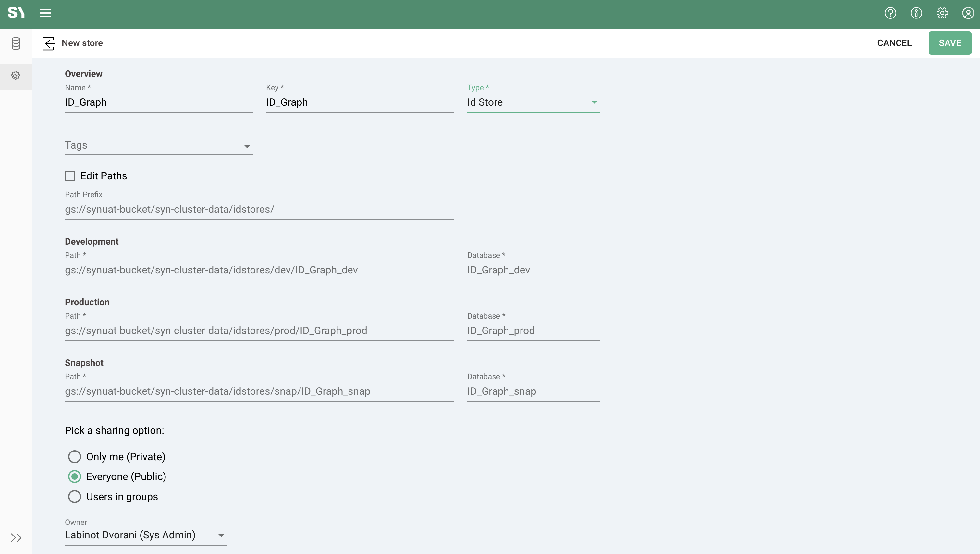
Task: Click the info circle icon
Action: pyautogui.click(x=916, y=13)
